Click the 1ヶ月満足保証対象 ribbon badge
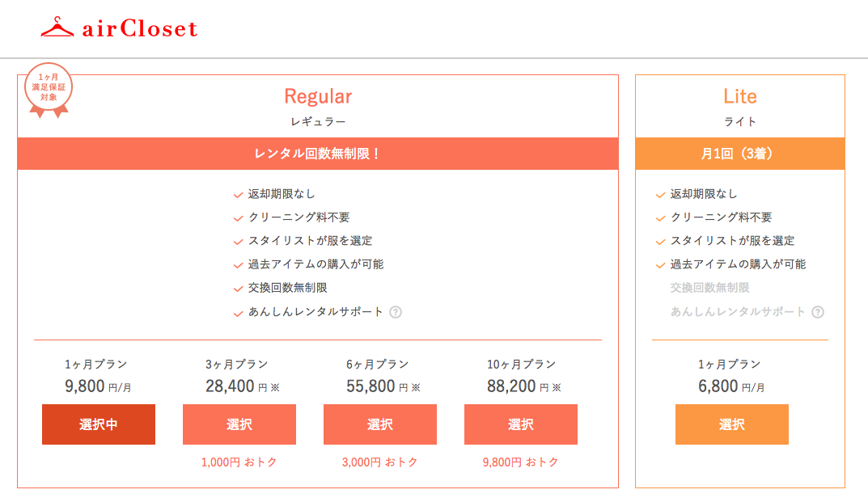Screen dimensions: 868x498 (x=49, y=91)
